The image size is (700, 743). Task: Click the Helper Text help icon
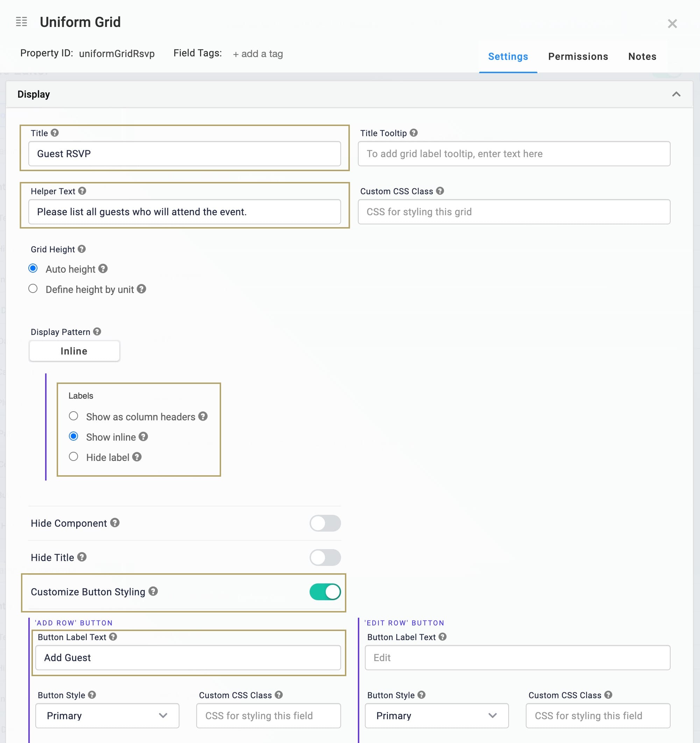click(x=82, y=191)
